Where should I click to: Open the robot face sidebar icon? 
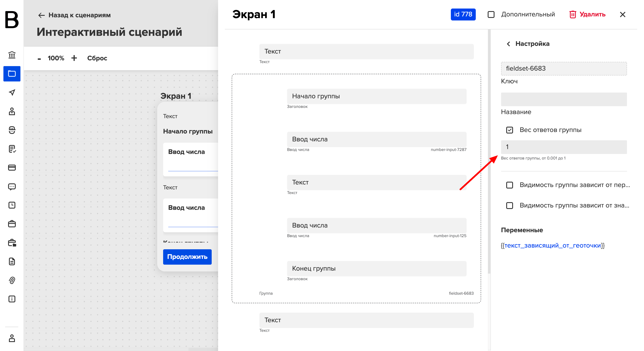(12, 130)
